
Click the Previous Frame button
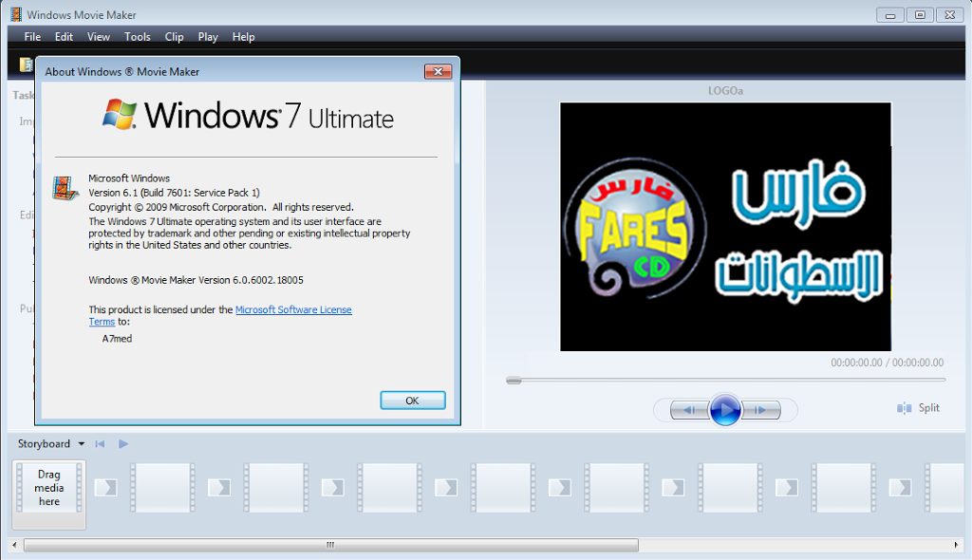point(689,410)
